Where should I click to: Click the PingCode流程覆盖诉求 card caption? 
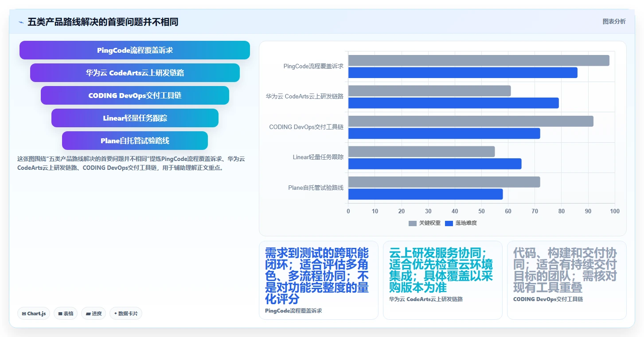(x=293, y=311)
